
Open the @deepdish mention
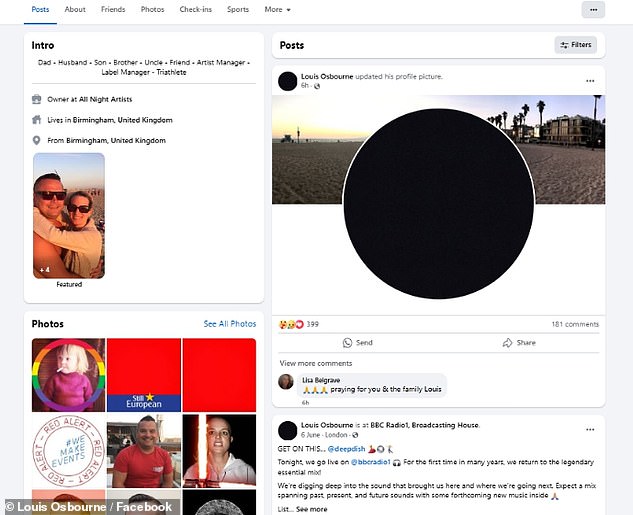(346, 449)
